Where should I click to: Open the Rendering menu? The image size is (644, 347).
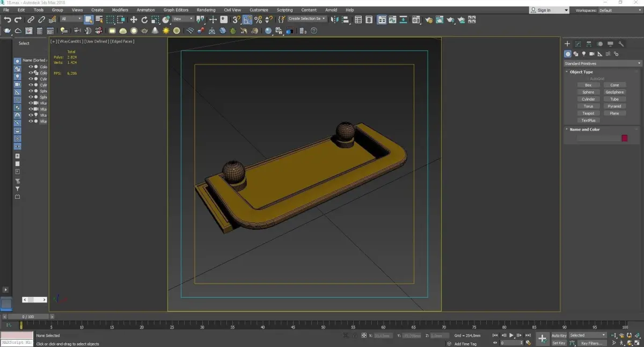[x=206, y=10]
